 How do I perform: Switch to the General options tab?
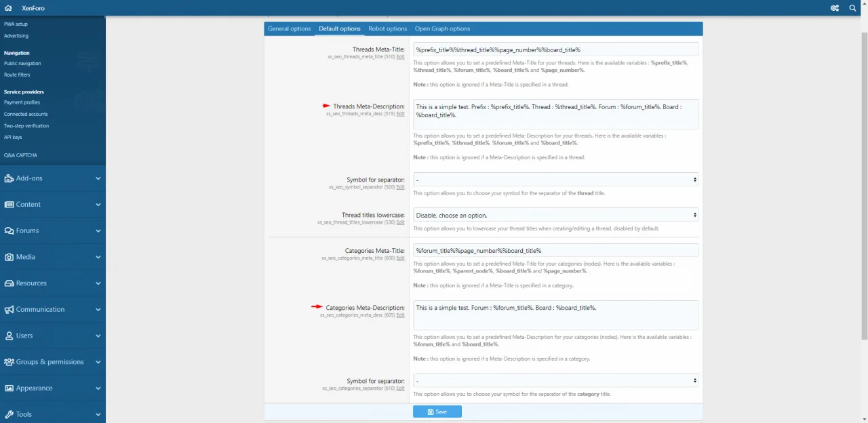[x=289, y=28]
